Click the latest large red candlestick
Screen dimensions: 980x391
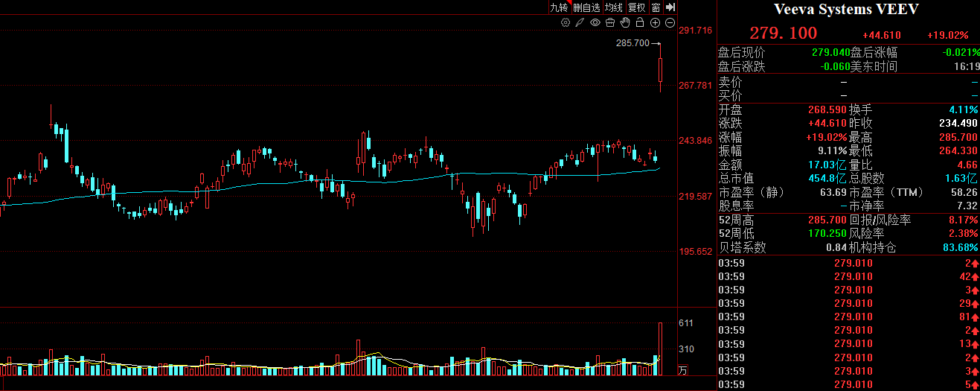pyautogui.click(x=661, y=69)
